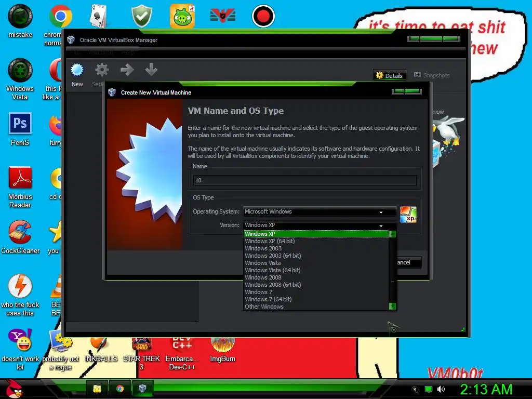Click the Chrome icon in the taskbar
Viewport: 532px width, 399px height.
120,389
